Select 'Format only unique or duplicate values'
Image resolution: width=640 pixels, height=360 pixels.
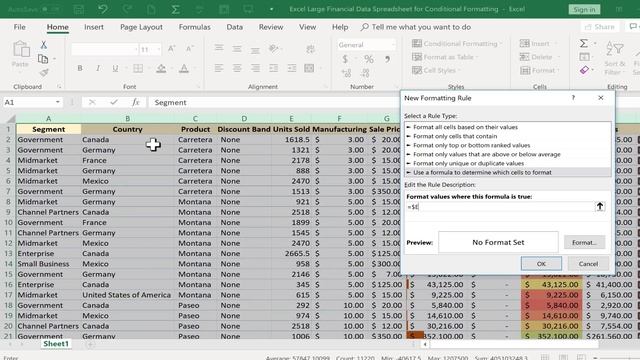469,163
